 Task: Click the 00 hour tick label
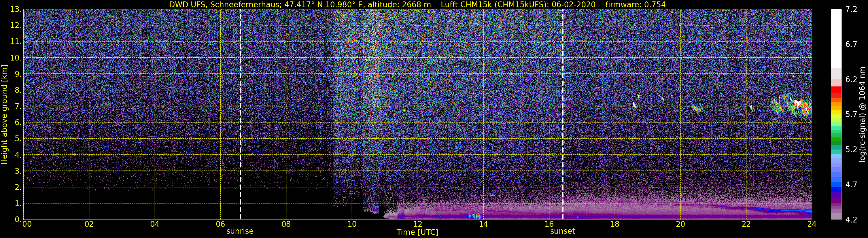point(27,224)
